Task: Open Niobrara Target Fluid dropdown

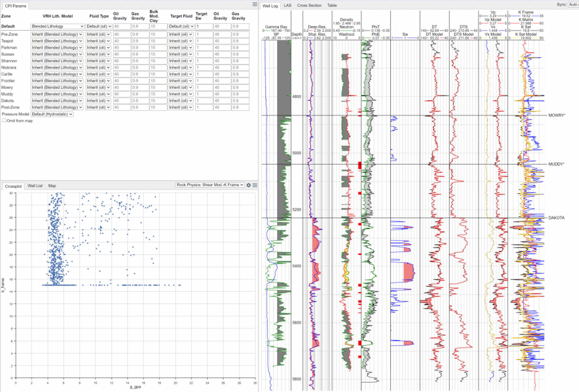Action: (x=180, y=67)
